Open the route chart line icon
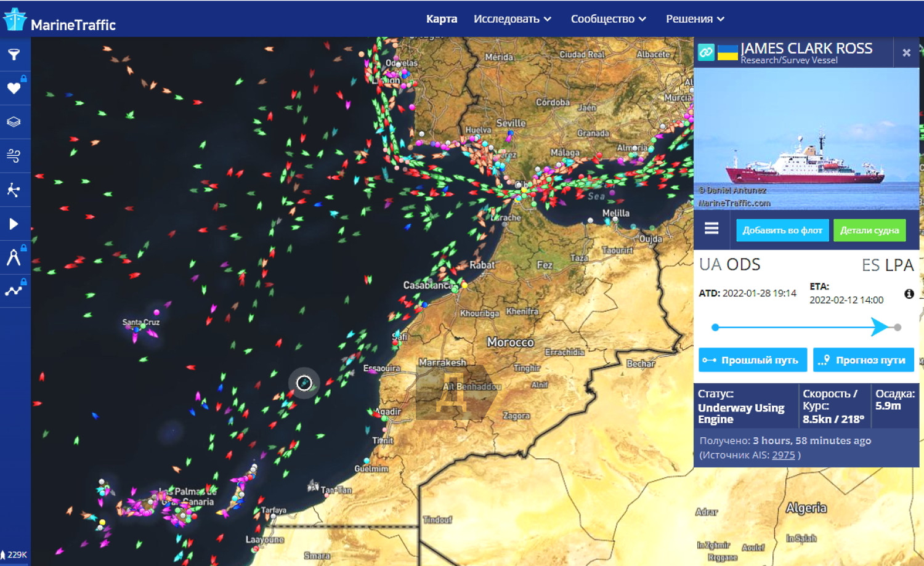This screenshot has width=924, height=566. click(14, 290)
